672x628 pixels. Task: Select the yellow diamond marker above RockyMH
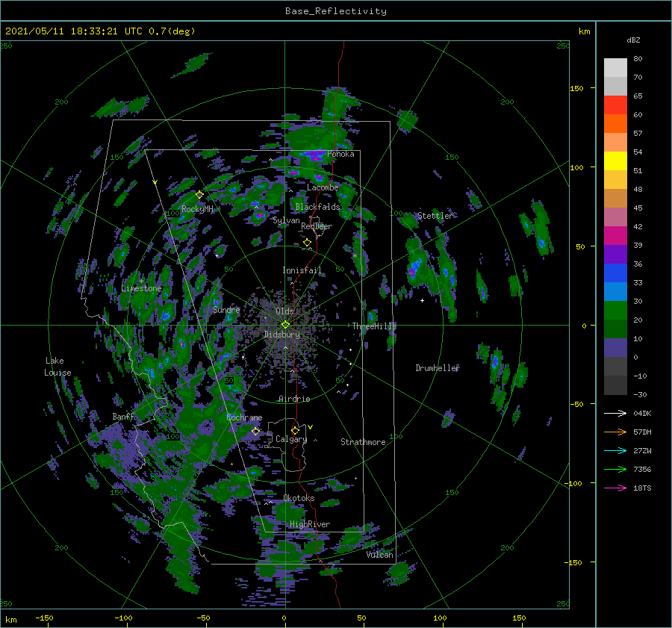coord(199,195)
